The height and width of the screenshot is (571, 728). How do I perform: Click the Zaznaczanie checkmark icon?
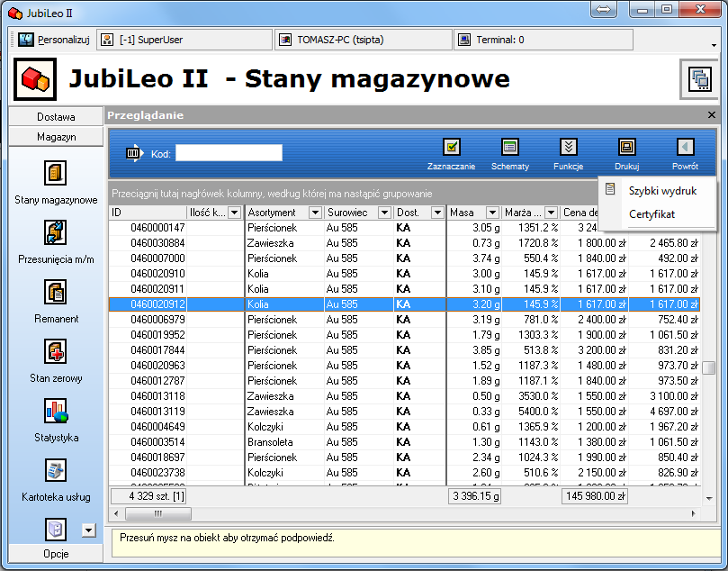point(451,148)
